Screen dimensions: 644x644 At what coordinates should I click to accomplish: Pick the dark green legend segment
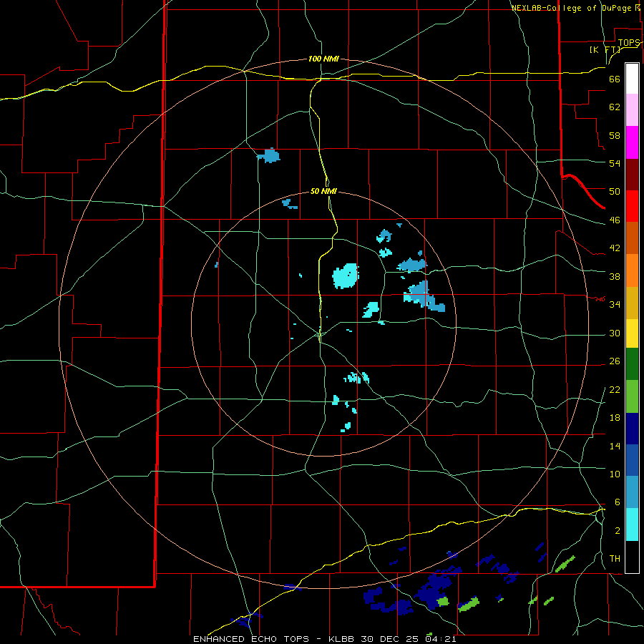click(x=632, y=364)
